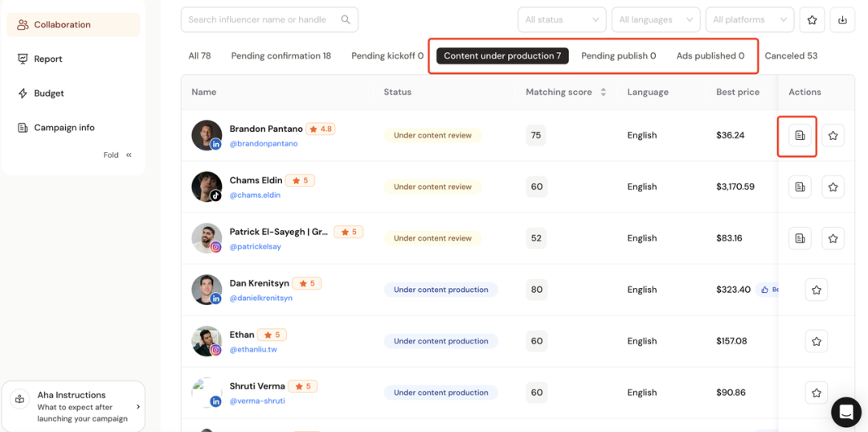Select the Canceled 53 tab
This screenshot has width=868, height=432.
(791, 56)
